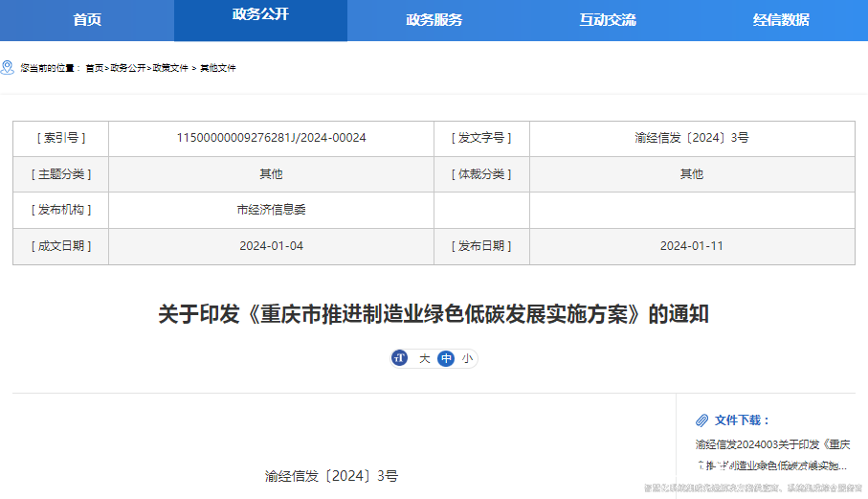Set font size to 中 (medium)
868x499 pixels.
446,358
